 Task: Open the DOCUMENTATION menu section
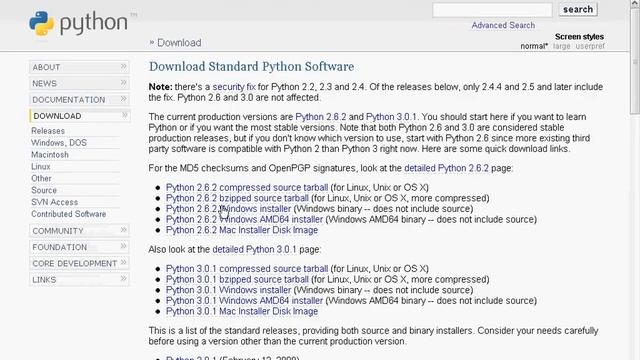[x=79, y=100]
